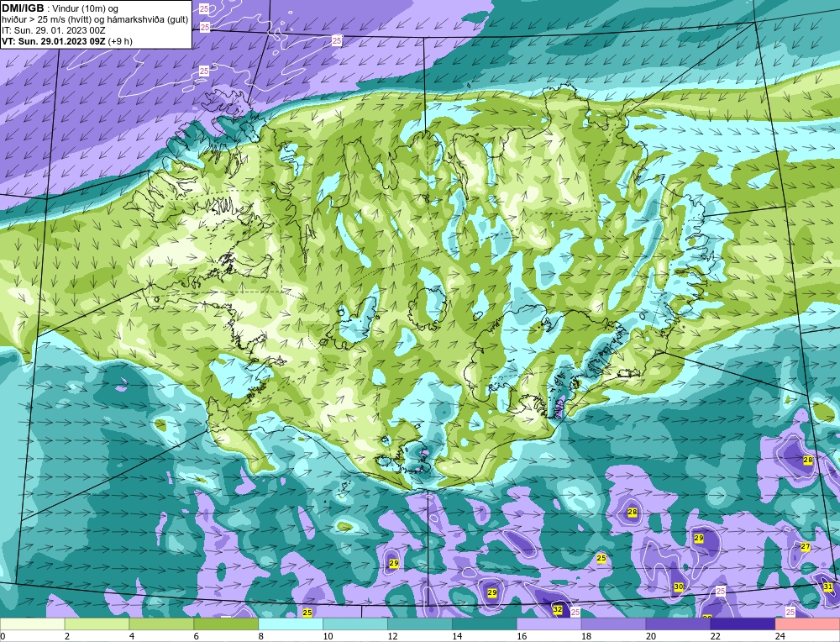Click the 'VT: Sun. 29.01.2023 09Z (+9 h)' line
Screen dimensions: 840x642
pos(67,40)
